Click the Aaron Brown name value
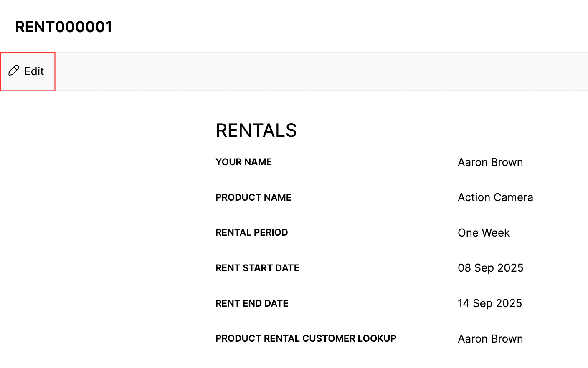The height and width of the screenshot is (368, 588). 490,162
